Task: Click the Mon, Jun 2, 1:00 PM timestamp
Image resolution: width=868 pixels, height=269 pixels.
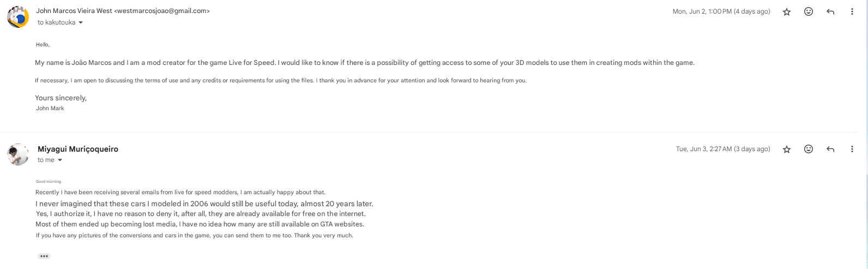Action: click(x=721, y=11)
